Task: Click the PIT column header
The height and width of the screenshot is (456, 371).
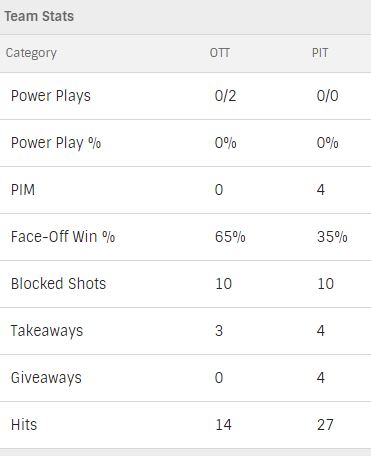Action: [320, 53]
